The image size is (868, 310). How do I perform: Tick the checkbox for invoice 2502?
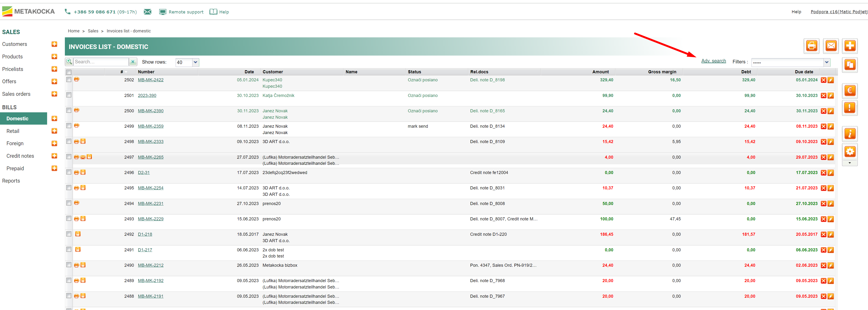pos(69,80)
